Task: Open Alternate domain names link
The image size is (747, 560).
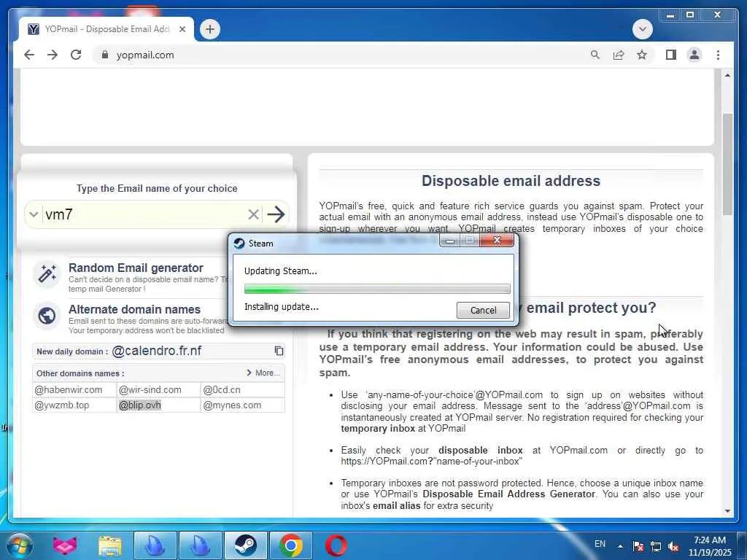Action: point(134,309)
